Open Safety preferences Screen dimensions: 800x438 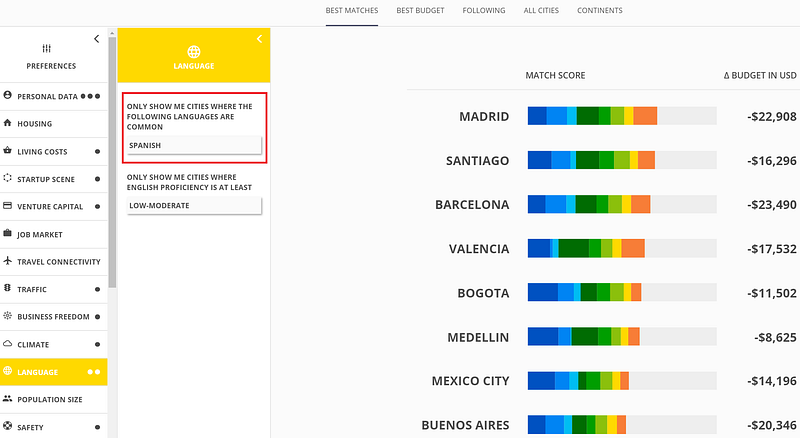coord(54,427)
